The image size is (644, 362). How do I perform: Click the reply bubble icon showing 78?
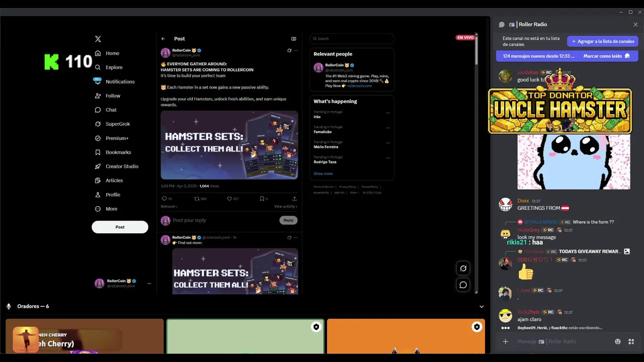point(164,199)
